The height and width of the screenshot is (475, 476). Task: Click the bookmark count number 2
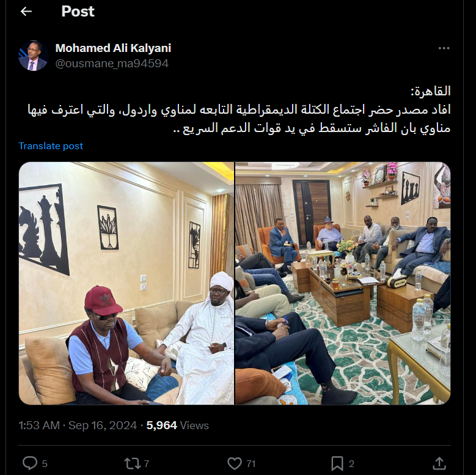[x=351, y=464]
